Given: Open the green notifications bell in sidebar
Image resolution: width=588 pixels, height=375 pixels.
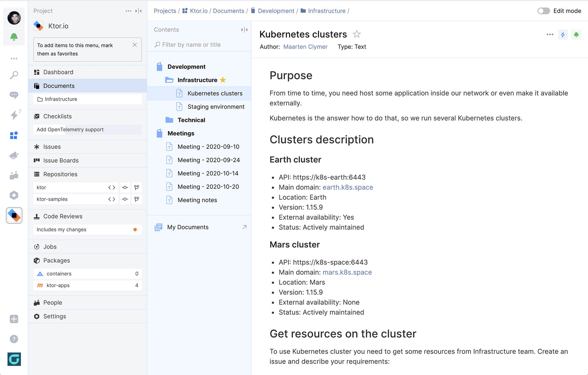Looking at the screenshot, I should point(14,37).
